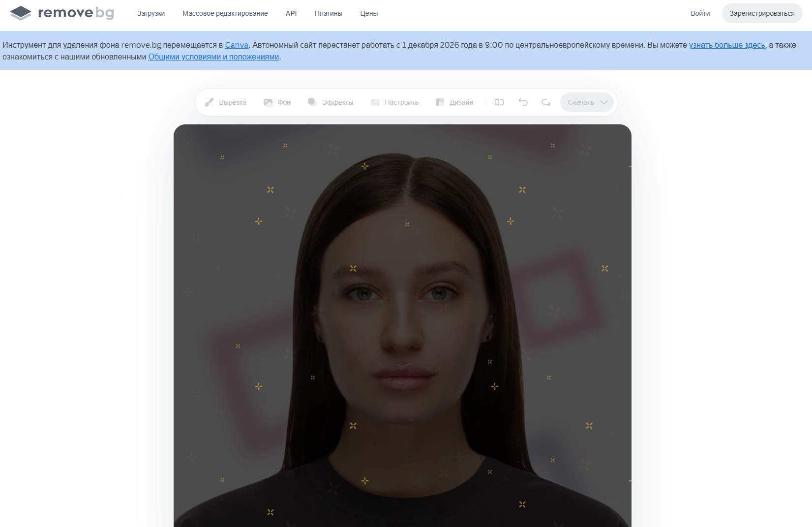Open the Плагины menu item
812x527 pixels.
tap(329, 13)
